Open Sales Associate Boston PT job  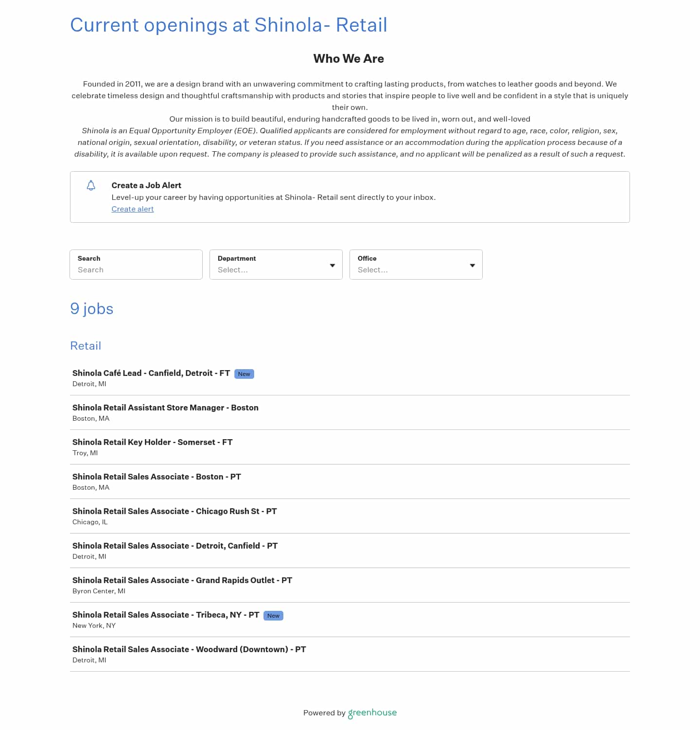(x=157, y=477)
